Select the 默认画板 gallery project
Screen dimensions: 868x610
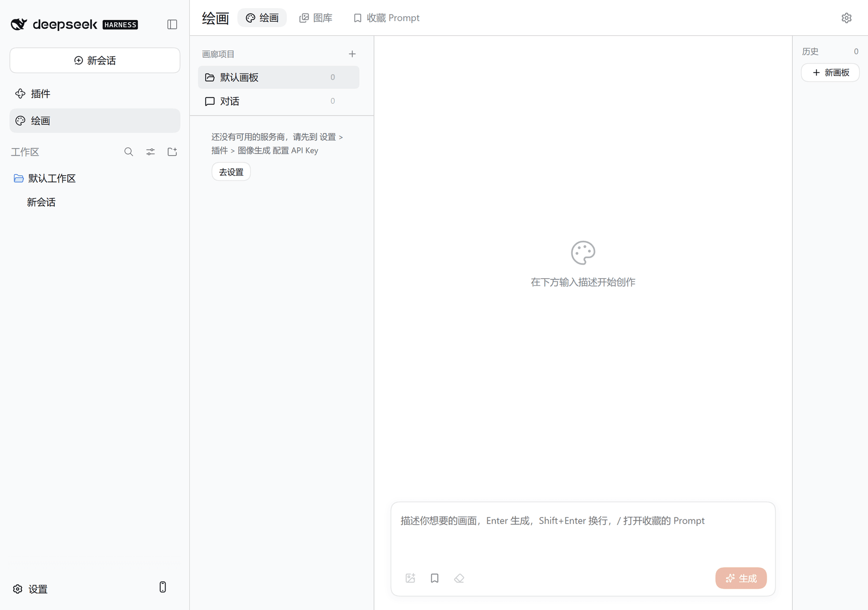[x=279, y=78]
